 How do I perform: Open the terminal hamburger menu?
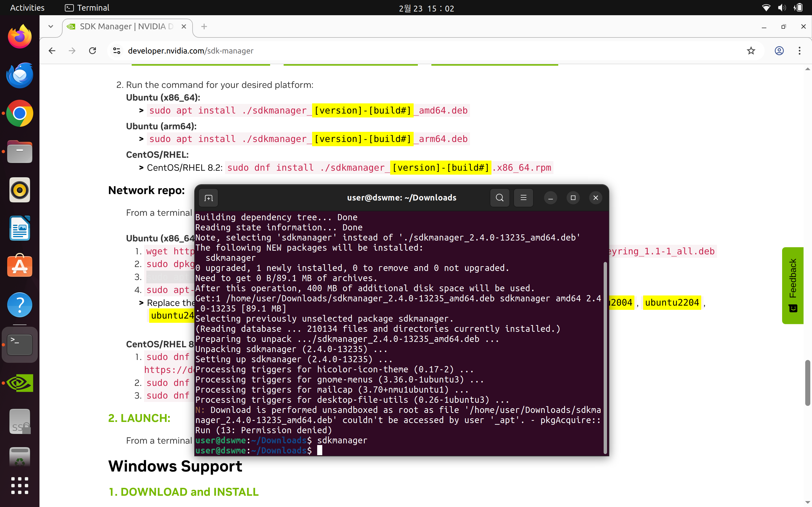pos(523,198)
